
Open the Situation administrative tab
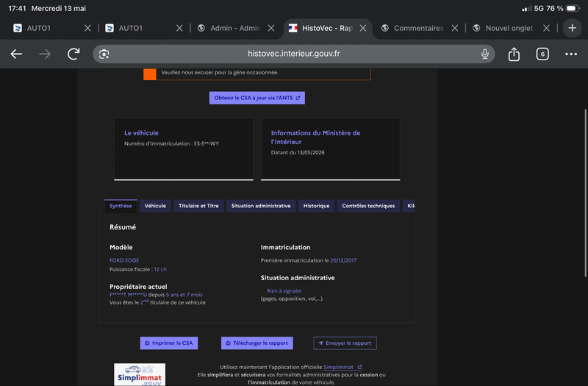pyautogui.click(x=261, y=206)
